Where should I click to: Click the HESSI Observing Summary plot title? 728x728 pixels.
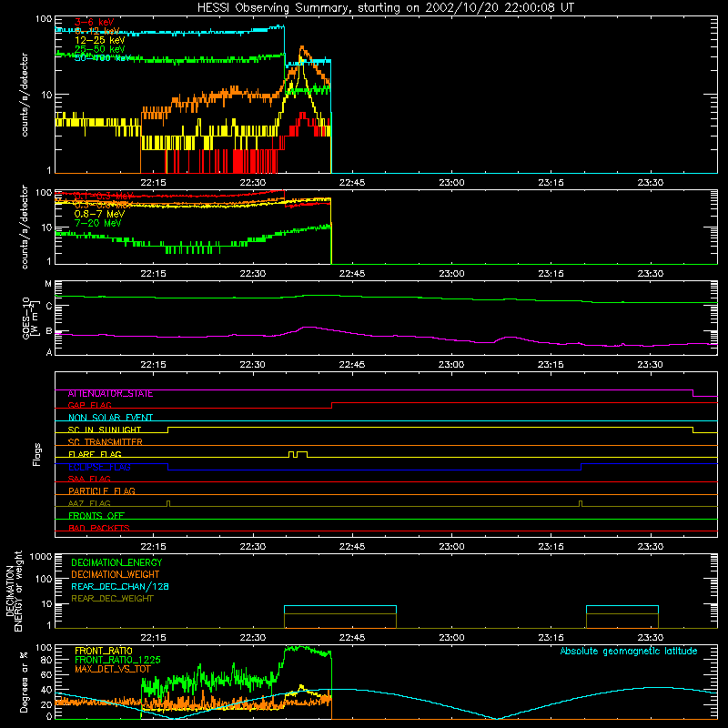(385, 8)
